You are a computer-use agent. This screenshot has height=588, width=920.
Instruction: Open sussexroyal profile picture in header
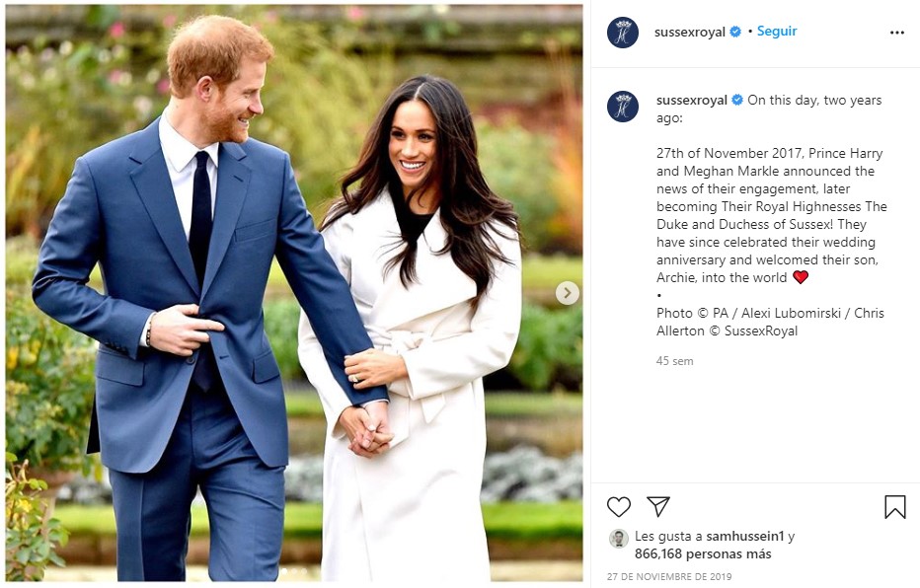[x=623, y=33]
